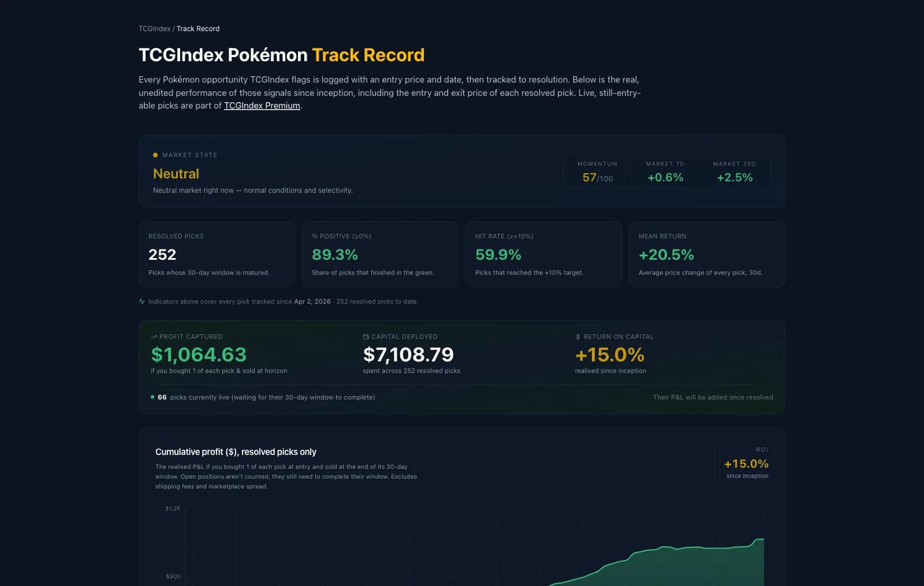
Task: Click the 'Their P&L will be added once resolved' note
Action: click(713, 397)
